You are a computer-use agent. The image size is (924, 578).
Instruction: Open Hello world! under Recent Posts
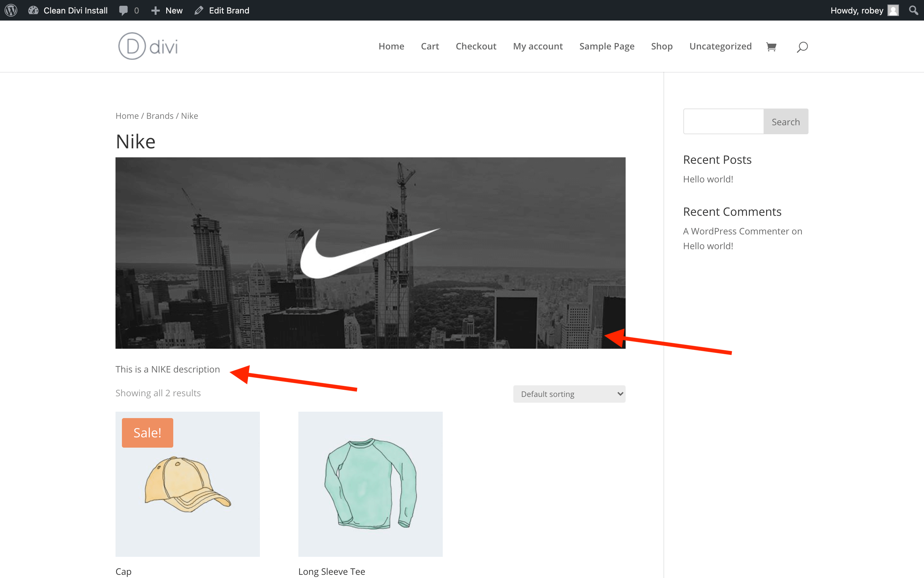tap(708, 179)
